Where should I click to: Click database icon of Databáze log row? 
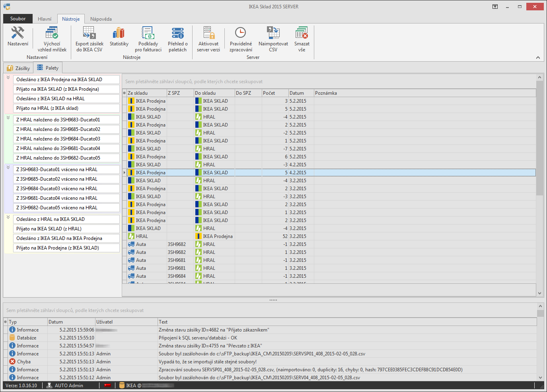[x=12, y=337]
